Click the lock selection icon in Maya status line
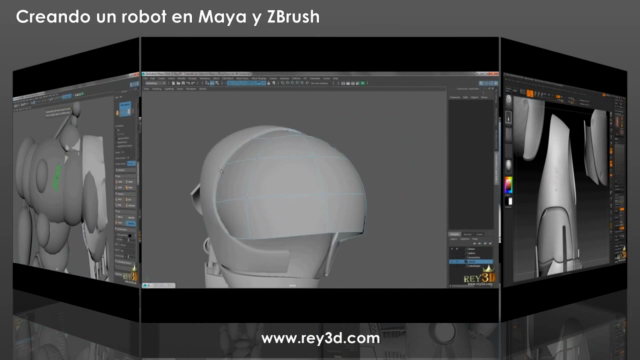 269,83
